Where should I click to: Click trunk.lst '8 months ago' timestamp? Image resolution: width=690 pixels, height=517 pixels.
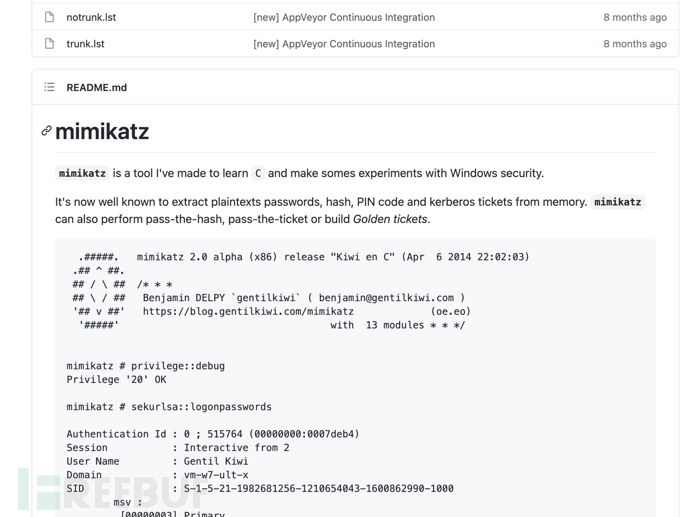635,44
